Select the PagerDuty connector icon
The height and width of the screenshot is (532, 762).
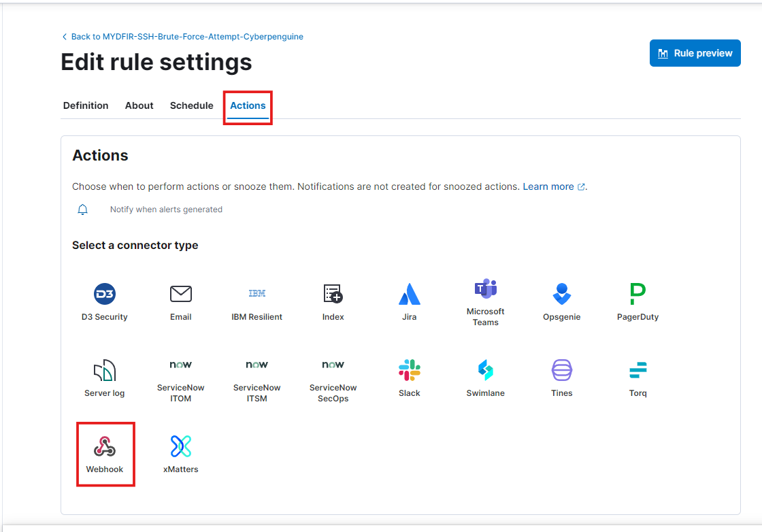pyautogui.click(x=637, y=294)
